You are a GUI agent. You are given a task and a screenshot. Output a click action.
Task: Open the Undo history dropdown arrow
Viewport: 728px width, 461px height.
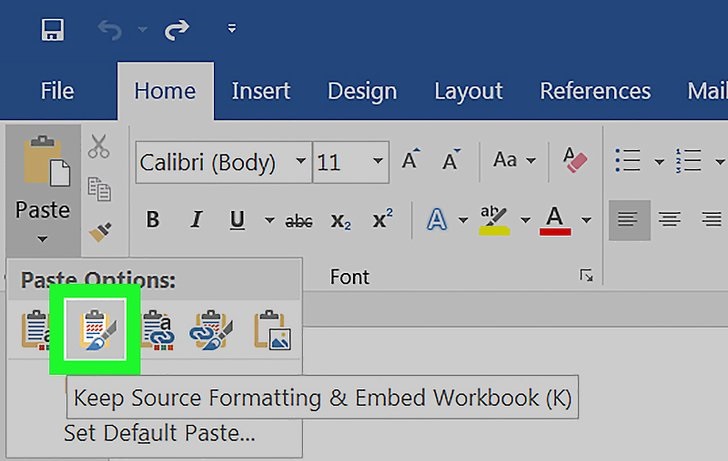click(x=143, y=30)
